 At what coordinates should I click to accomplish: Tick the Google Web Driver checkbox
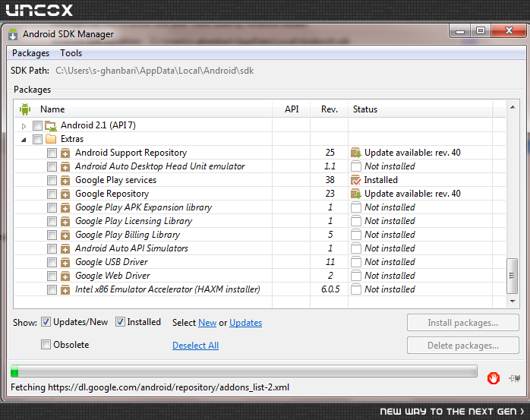coord(52,276)
